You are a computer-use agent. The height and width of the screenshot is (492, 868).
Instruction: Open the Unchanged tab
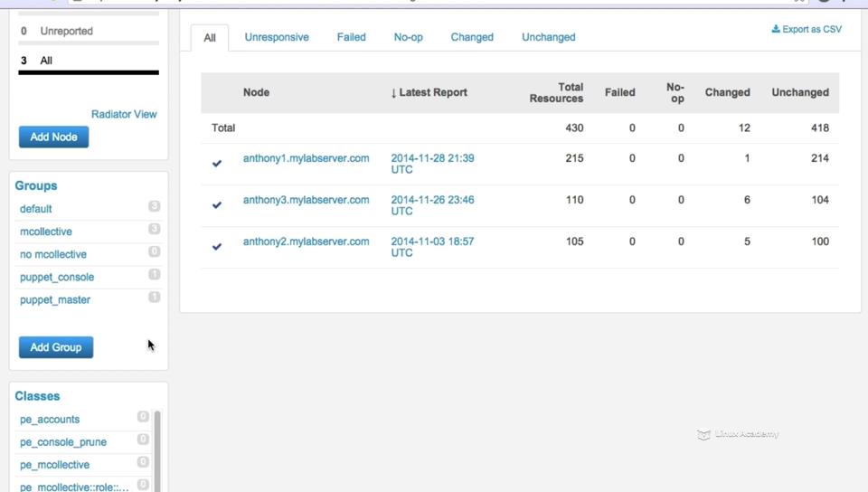549,37
